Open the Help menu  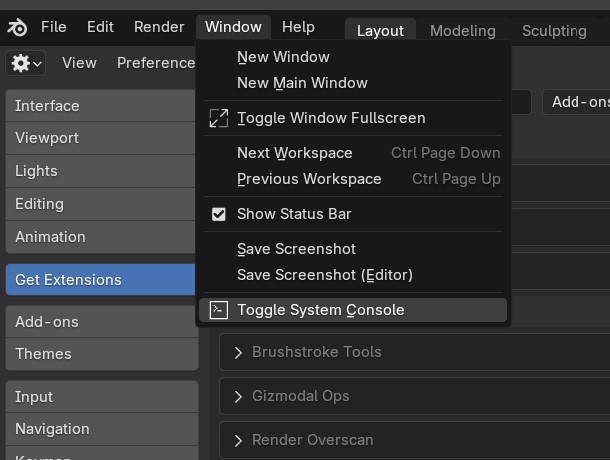[298, 27]
